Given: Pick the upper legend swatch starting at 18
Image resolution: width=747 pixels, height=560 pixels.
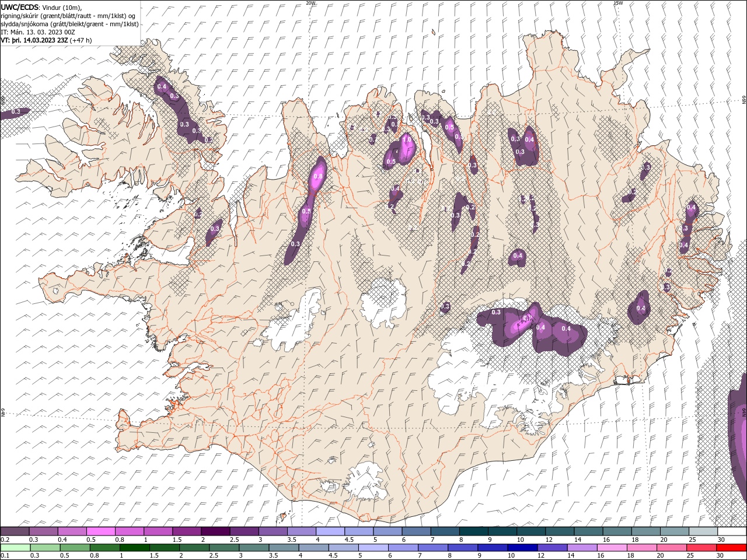Looking at the screenshot, I should coord(646,531).
